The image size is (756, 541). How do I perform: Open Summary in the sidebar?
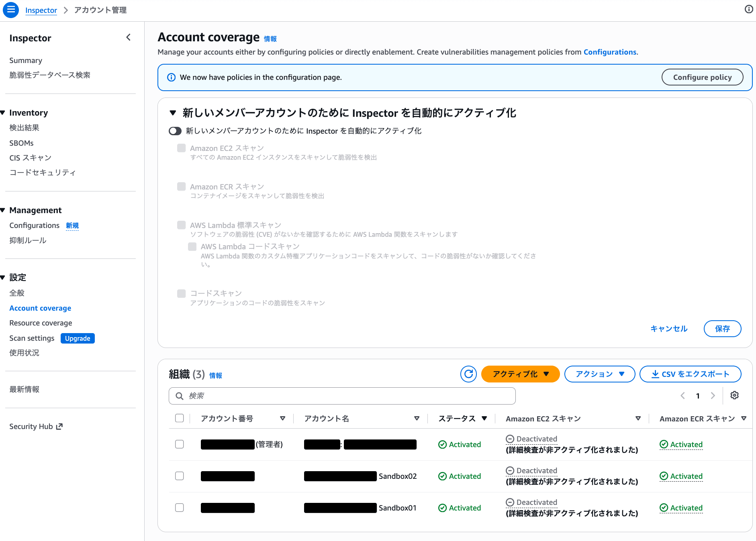click(26, 61)
